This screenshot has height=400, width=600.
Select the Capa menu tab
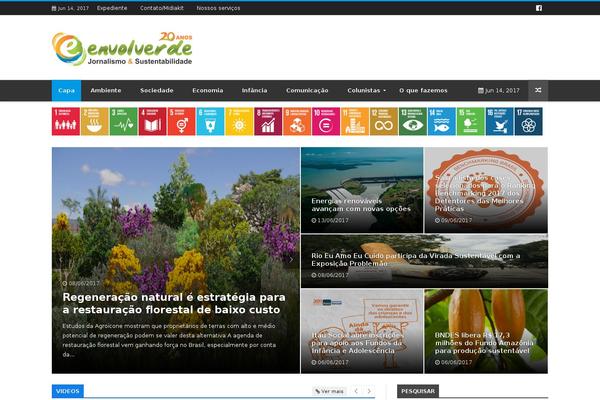coord(67,91)
